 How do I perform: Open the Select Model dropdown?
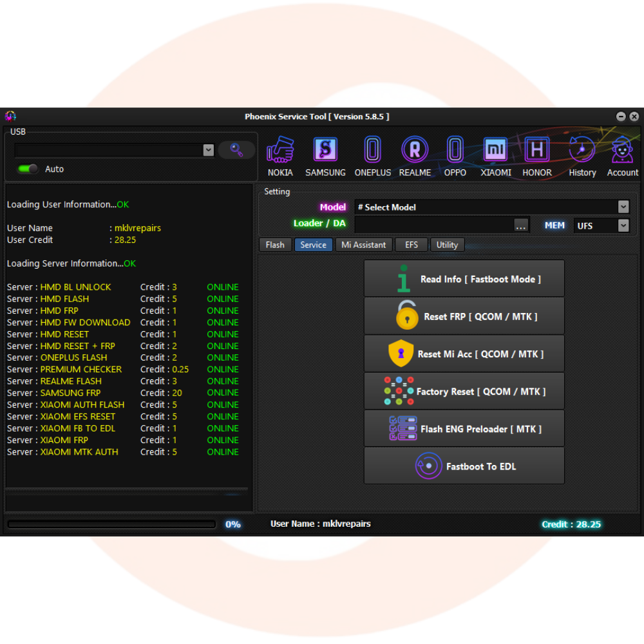point(623,207)
